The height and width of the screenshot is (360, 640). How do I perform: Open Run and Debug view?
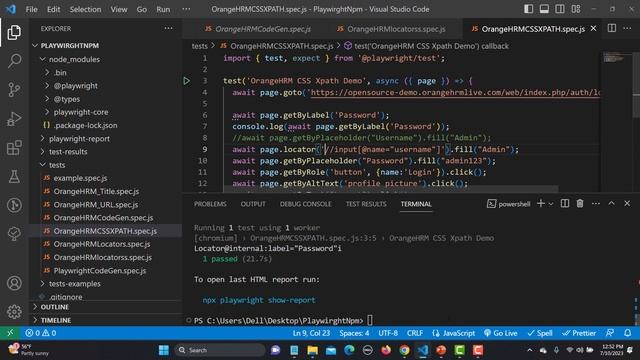[x=14, y=119]
